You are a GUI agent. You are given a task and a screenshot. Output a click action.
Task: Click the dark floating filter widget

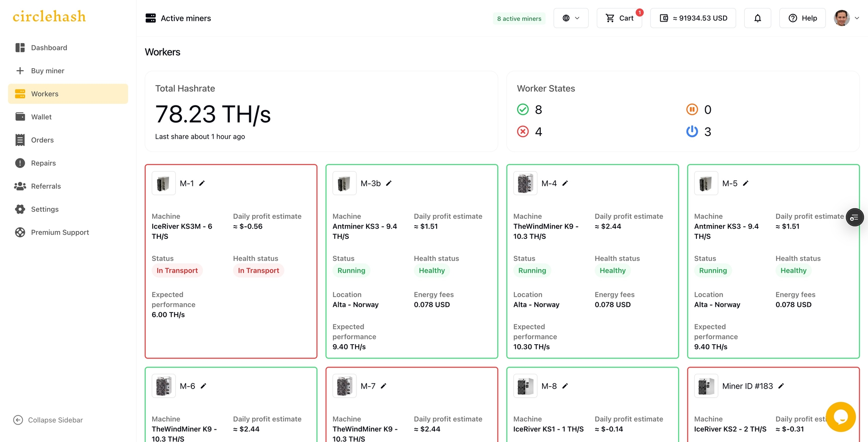[x=854, y=218]
